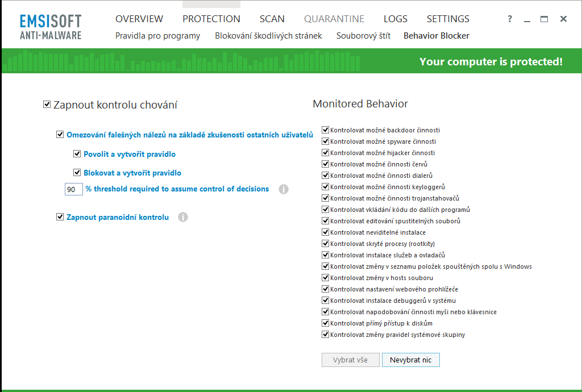Screen dimensions: 582x392
Task: Click the Emsisoft Anti-Malware logo
Action: pos(51,27)
